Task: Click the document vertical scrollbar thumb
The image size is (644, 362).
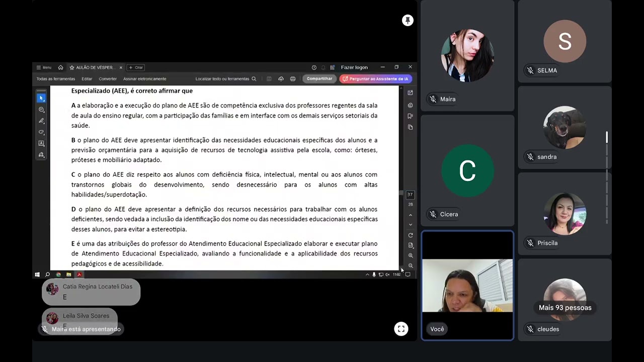Action: pyautogui.click(x=401, y=193)
